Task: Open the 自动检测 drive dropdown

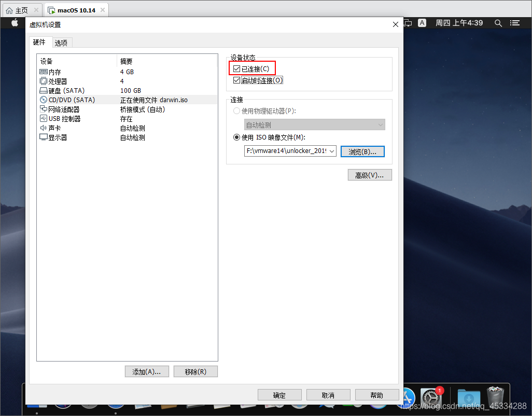Action: (314, 124)
